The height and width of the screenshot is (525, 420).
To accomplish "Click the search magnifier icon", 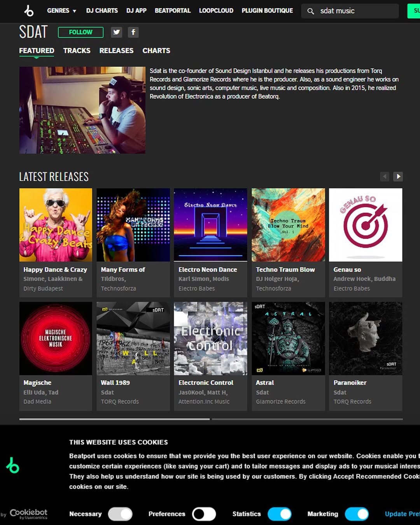I will pos(310,11).
